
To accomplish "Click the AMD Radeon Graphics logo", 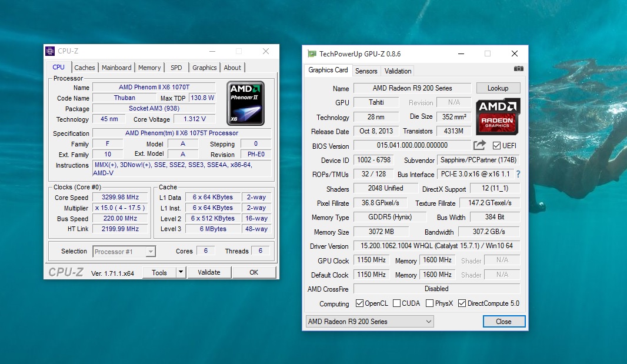I will tap(498, 115).
